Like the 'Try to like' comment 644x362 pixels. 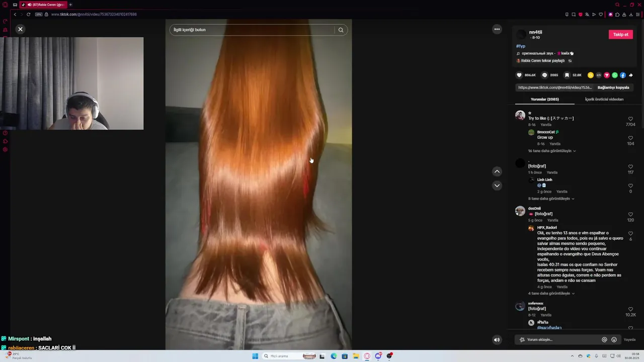[630, 119]
